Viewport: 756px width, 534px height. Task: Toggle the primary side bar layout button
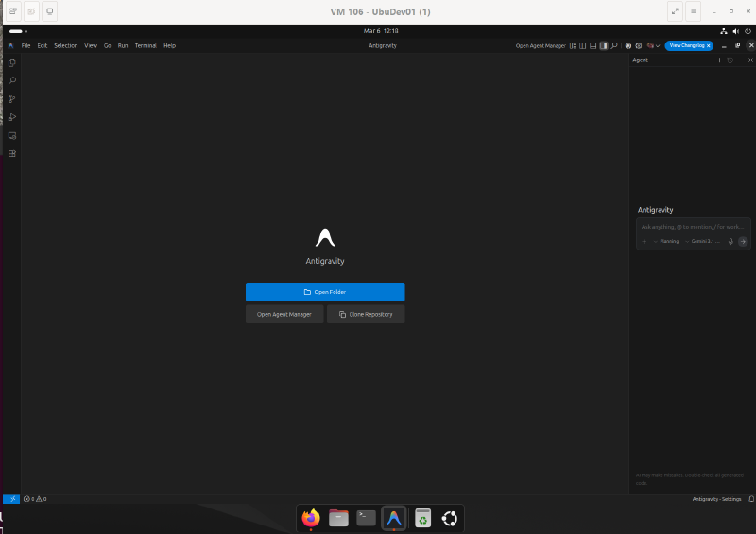(x=583, y=45)
